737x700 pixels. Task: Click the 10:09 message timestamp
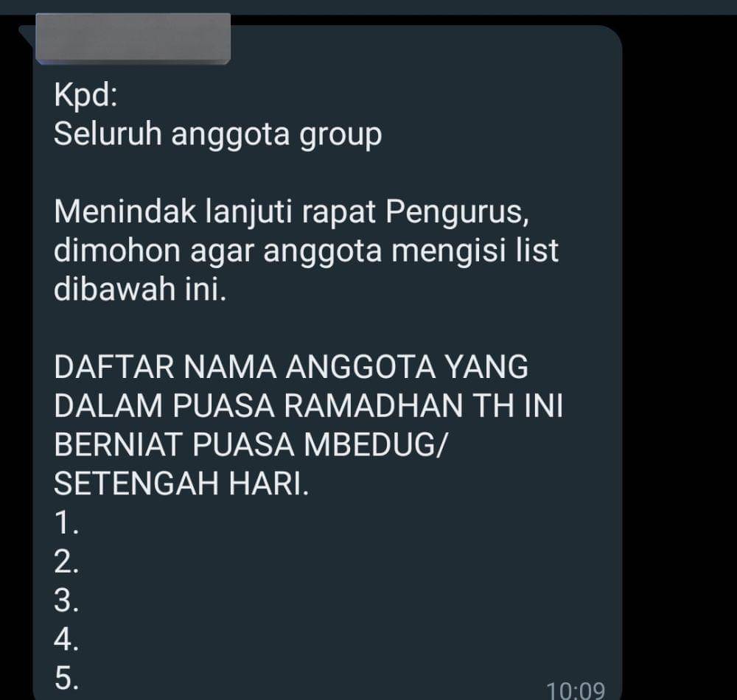(576, 690)
